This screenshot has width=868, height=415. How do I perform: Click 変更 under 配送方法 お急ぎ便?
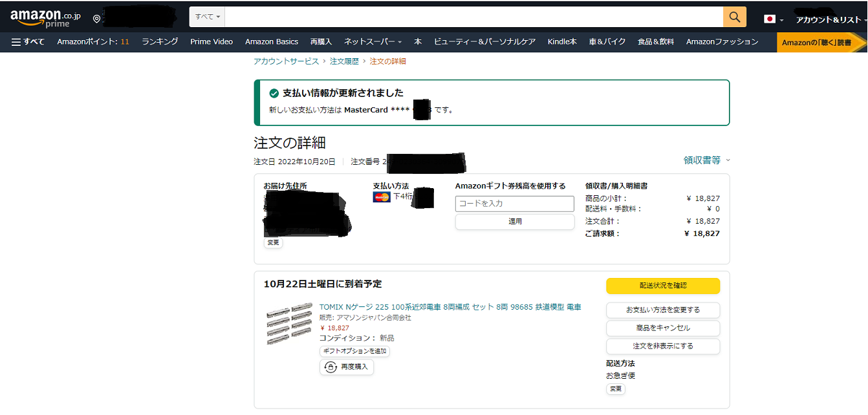[x=615, y=389]
